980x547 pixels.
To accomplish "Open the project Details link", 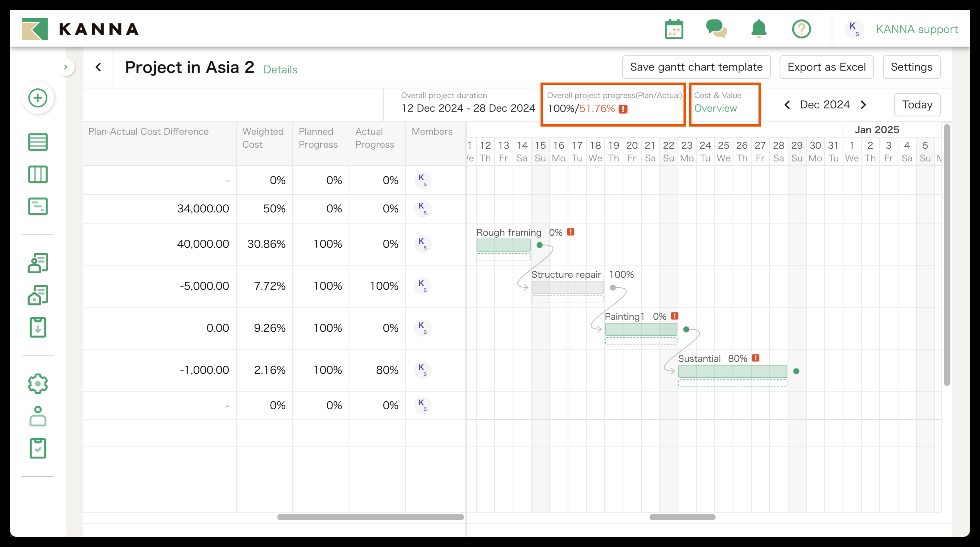I will [x=280, y=70].
